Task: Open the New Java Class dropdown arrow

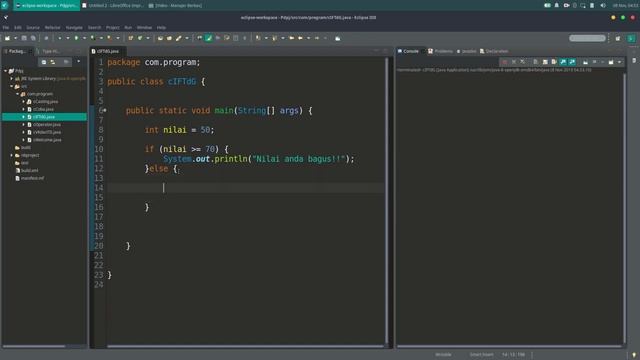Action: tap(148, 38)
